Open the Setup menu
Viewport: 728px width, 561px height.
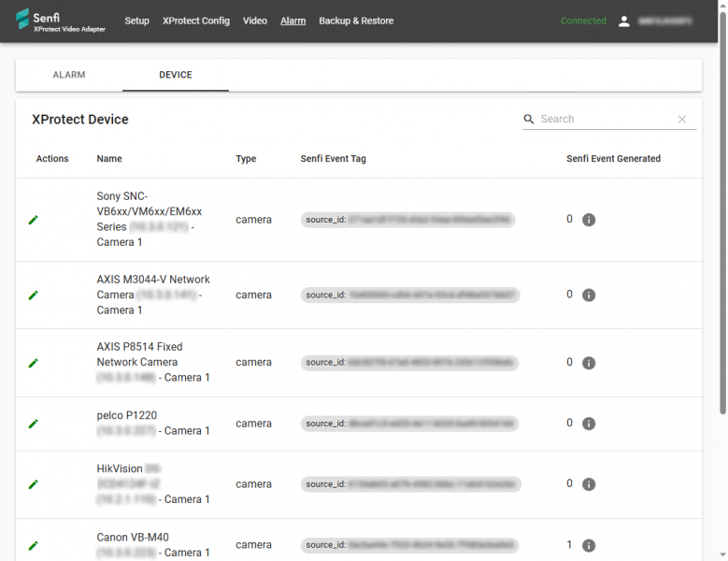click(x=136, y=21)
